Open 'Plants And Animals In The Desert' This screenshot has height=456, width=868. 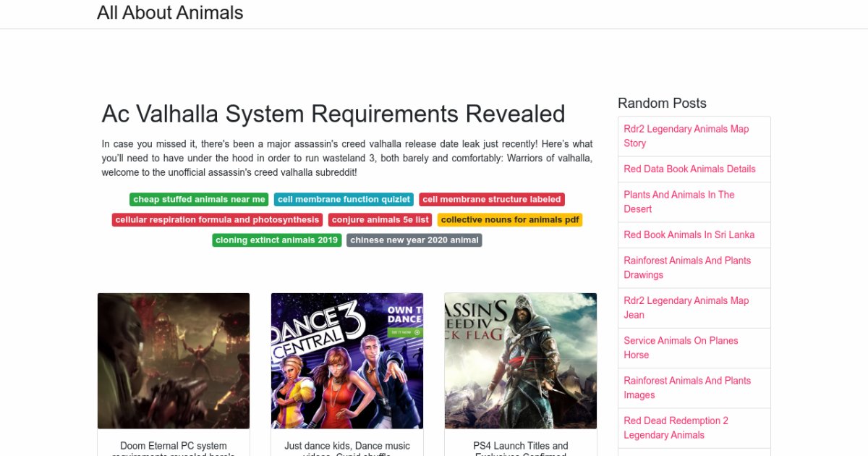(678, 202)
